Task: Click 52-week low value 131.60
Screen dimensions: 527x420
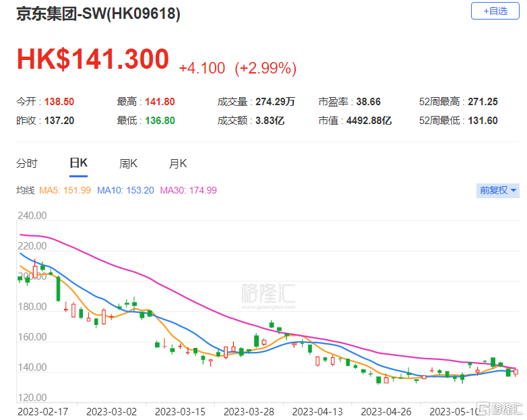Action: [x=483, y=121]
